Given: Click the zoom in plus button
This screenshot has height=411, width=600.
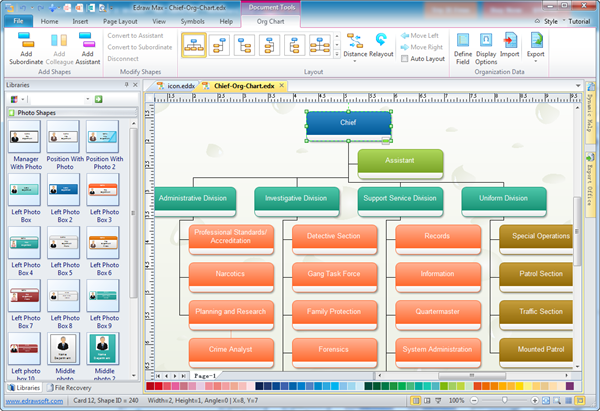Looking at the screenshot, I should (535, 401).
